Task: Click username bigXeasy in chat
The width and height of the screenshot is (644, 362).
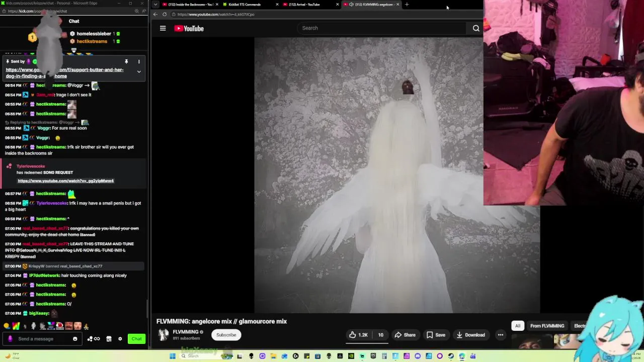Action: [x=39, y=313]
